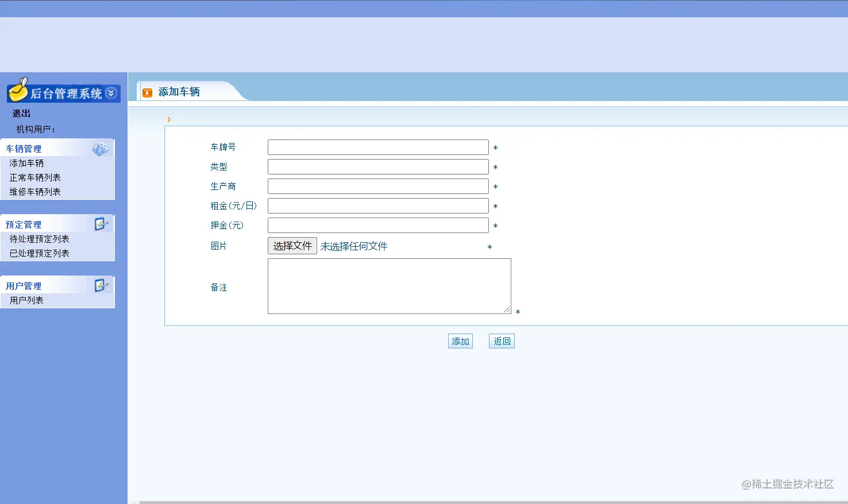This screenshot has width=848, height=504.
Task: Click 退出 to log out
Action: [x=22, y=114]
